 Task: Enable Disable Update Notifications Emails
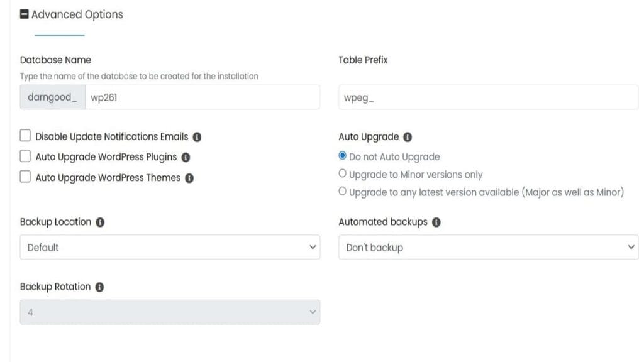25,134
